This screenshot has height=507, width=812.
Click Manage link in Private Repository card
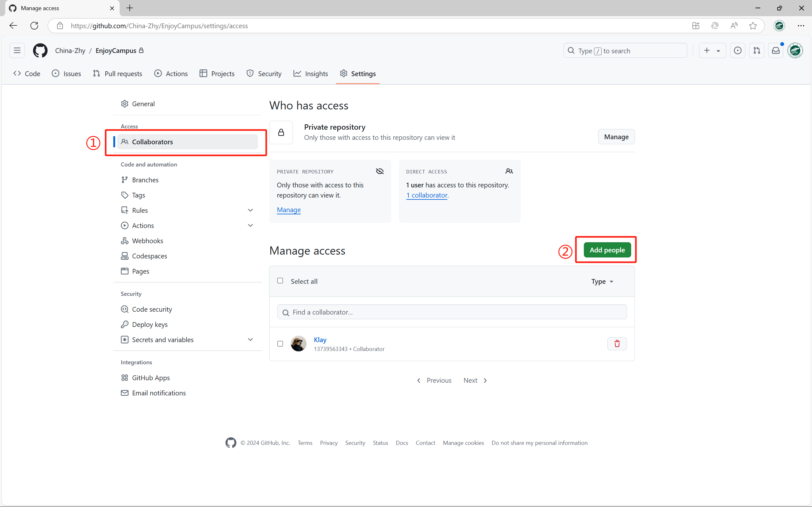pos(288,210)
